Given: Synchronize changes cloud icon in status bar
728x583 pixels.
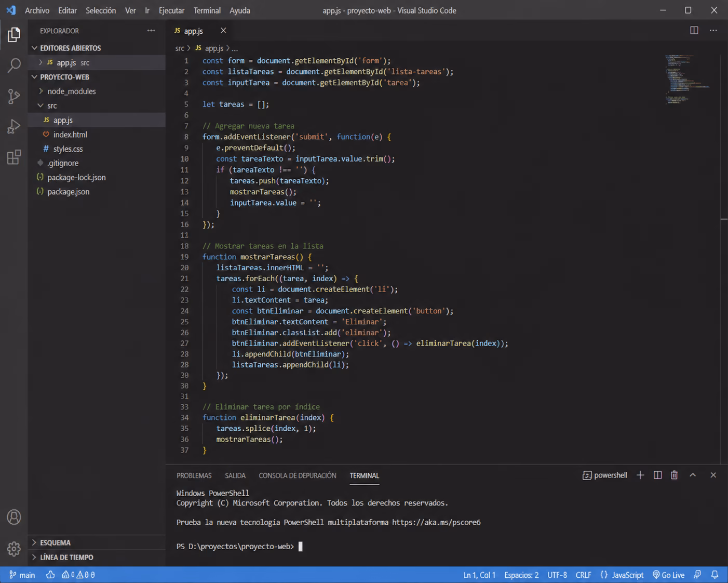Looking at the screenshot, I should click(x=50, y=575).
